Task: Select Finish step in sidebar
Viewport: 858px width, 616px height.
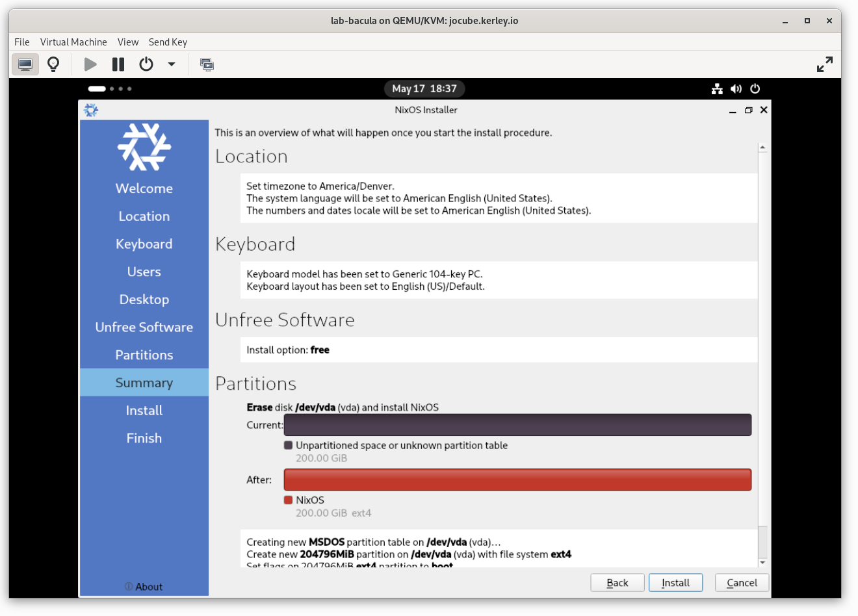Action: [x=144, y=439]
